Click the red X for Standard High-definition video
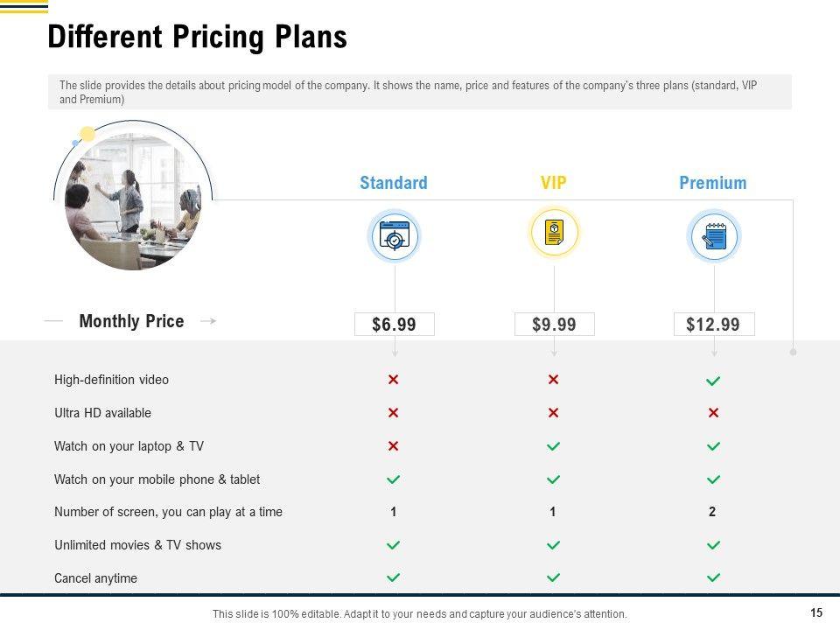This screenshot has width=840, height=630. [x=394, y=380]
